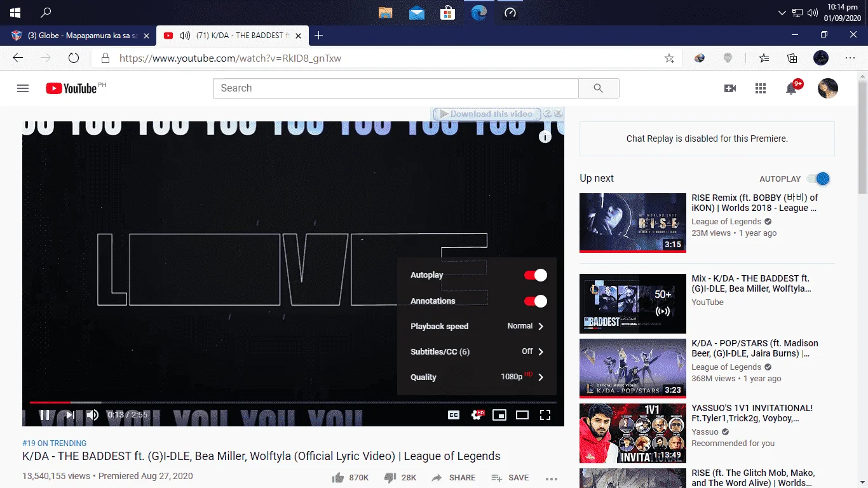Share the video
868x488 pixels.
click(x=454, y=478)
